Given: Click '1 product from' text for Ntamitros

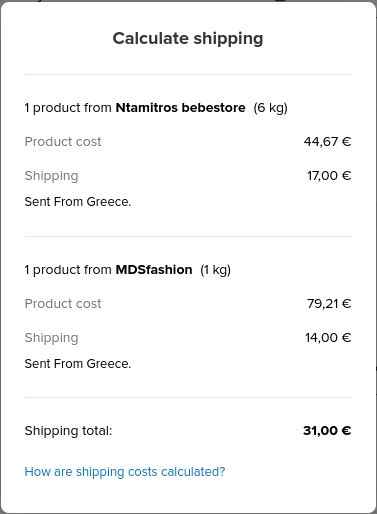Looking at the screenshot, I should pos(68,108).
